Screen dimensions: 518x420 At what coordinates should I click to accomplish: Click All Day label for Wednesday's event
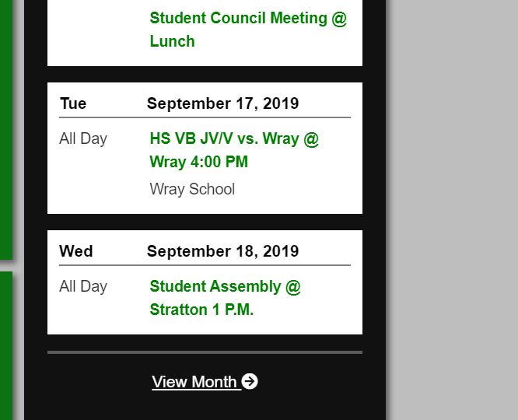coord(83,286)
